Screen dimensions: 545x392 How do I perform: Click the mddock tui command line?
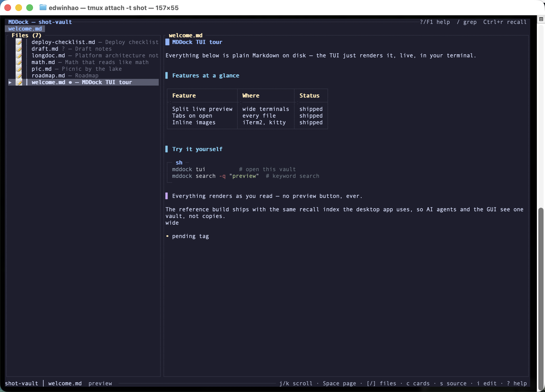coord(234,169)
